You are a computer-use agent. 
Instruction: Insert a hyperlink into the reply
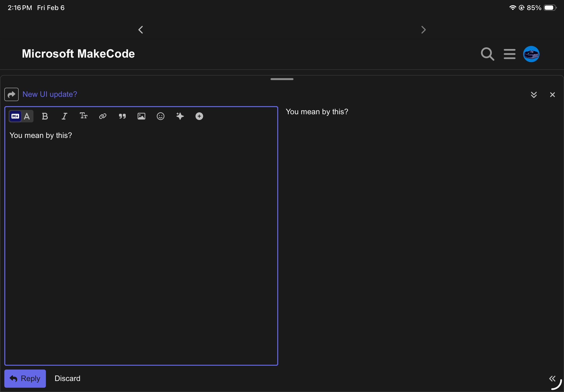pyautogui.click(x=103, y=116)
